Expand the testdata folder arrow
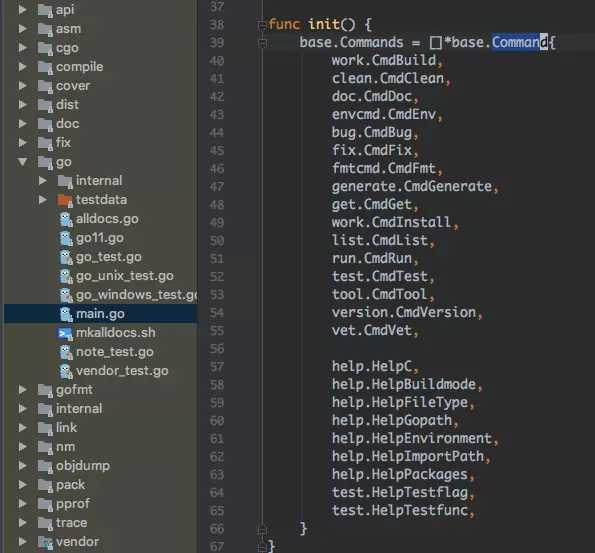595x553 pixels. (x=42, y=200)
